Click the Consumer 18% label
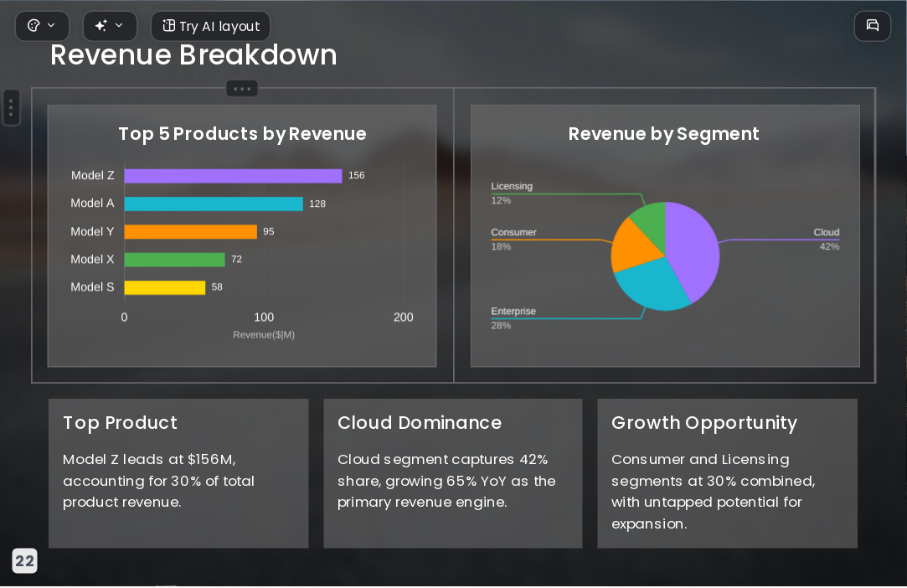This screenshot has width=907, height=588. [513, 240]
